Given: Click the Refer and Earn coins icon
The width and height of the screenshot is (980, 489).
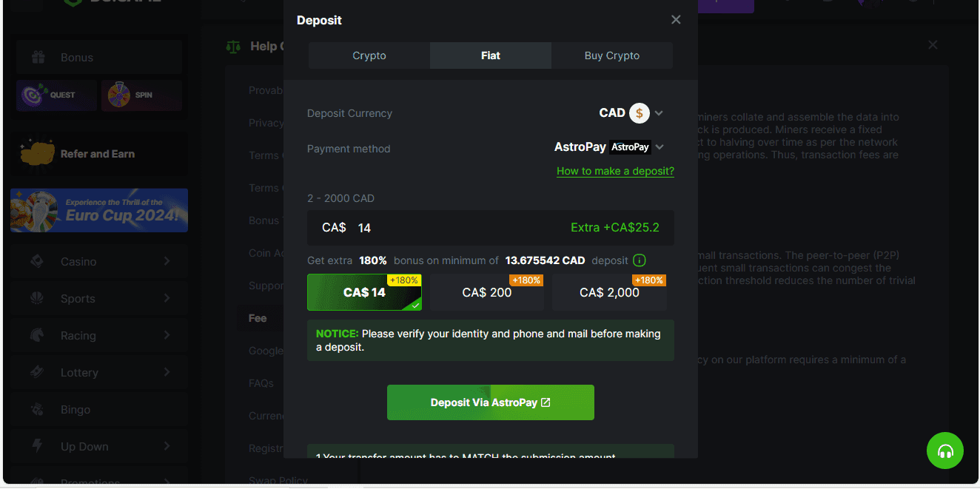Looking at the screenshot, I should 37,154.
